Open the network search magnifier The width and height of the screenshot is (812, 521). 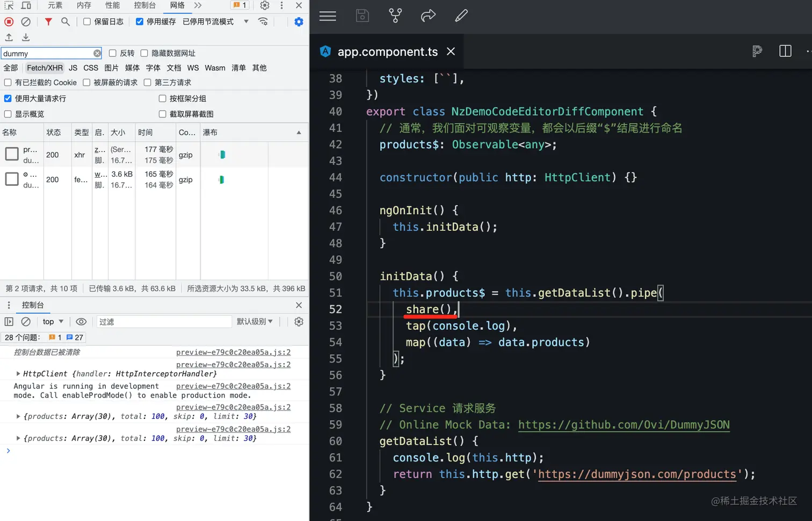pyautogui.click(x=66, y=21)
